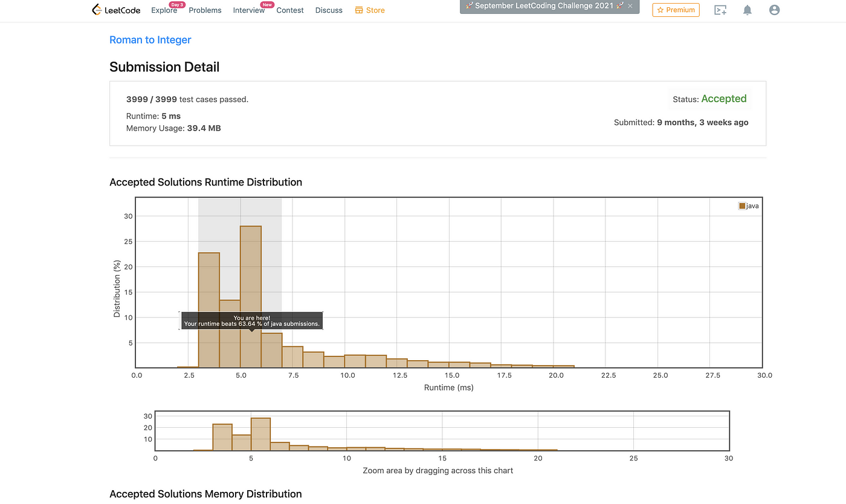
Task: Open notifications bell
Action: (x=748, y=10)
